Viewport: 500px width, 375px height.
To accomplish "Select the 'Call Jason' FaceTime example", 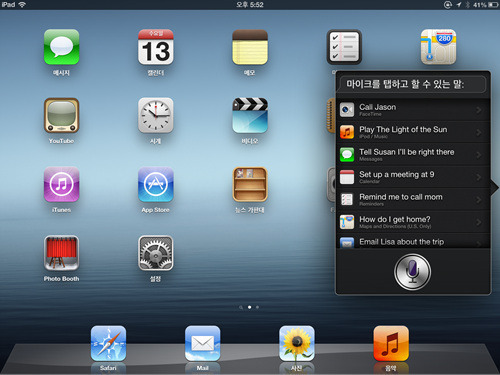I will pyautogui.click(x=413, y=110).
